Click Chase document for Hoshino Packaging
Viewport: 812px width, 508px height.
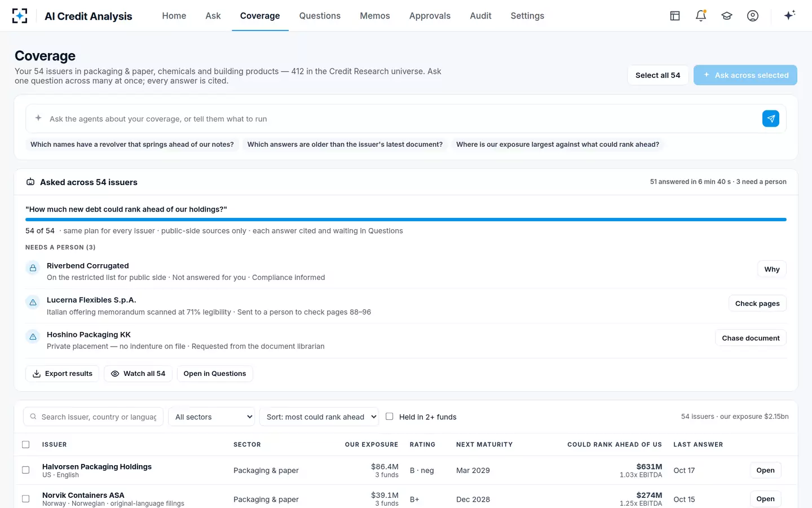click(x=751, y=338)
